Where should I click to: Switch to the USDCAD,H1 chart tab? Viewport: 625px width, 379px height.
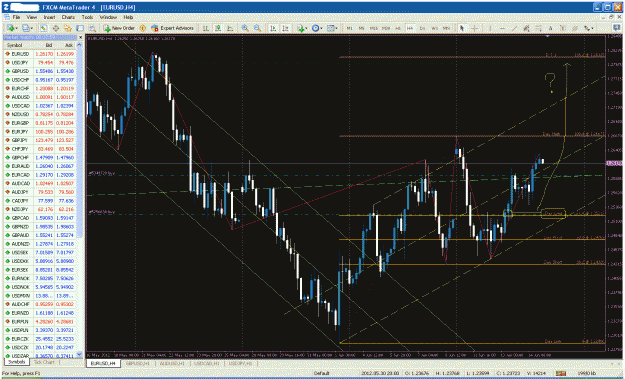[206, 363]
